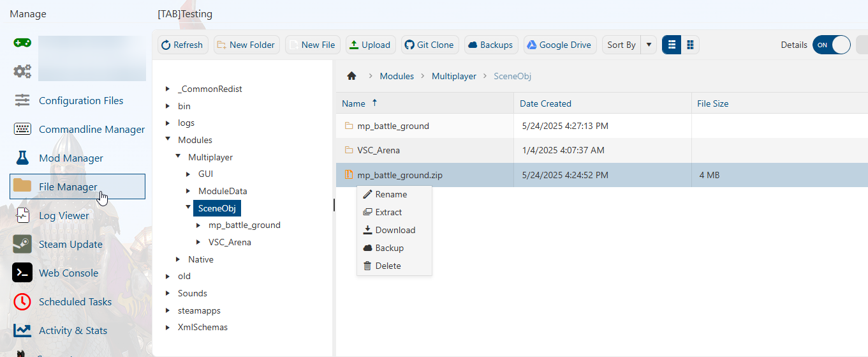Open the Google Drive button
Image resolution: width=868 pixels, height=357 pixels.
point(560,45)
